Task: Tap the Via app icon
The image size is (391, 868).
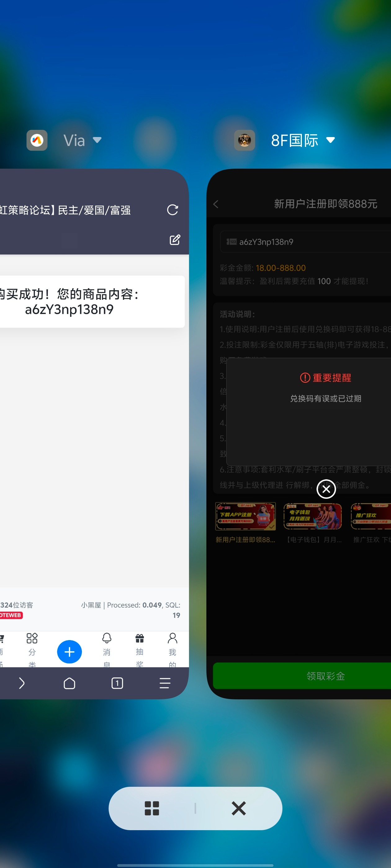Action: click(37, 140)
